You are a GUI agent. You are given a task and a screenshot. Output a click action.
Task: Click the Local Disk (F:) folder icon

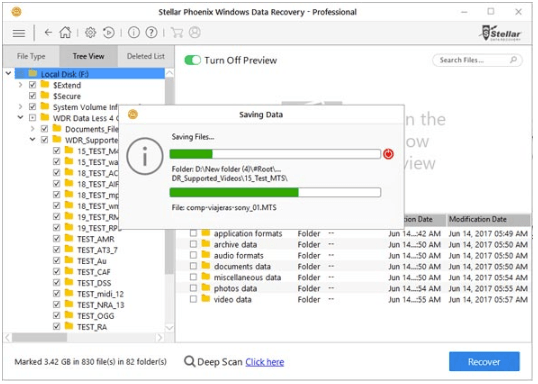coord(33,73)
